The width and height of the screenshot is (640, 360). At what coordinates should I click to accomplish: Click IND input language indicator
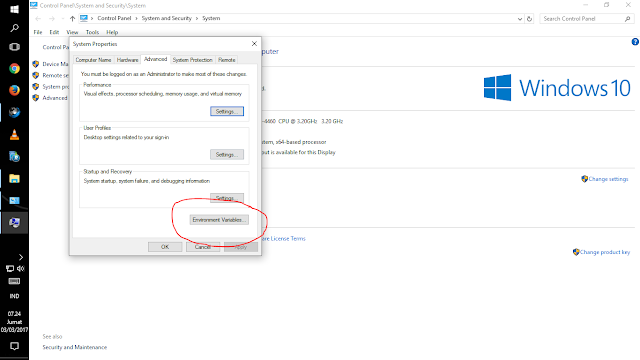click(x=14, y=296)
